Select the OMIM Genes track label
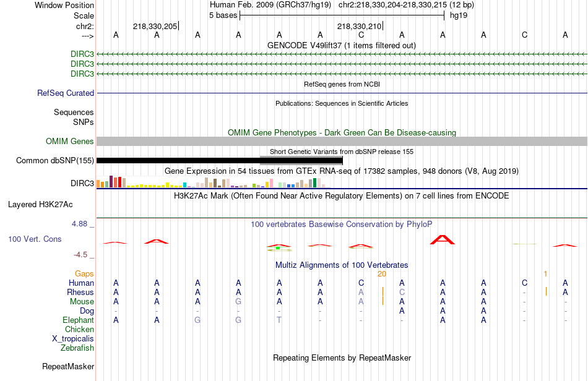Viewport: 588px width, 381px height. click(69, 141)
